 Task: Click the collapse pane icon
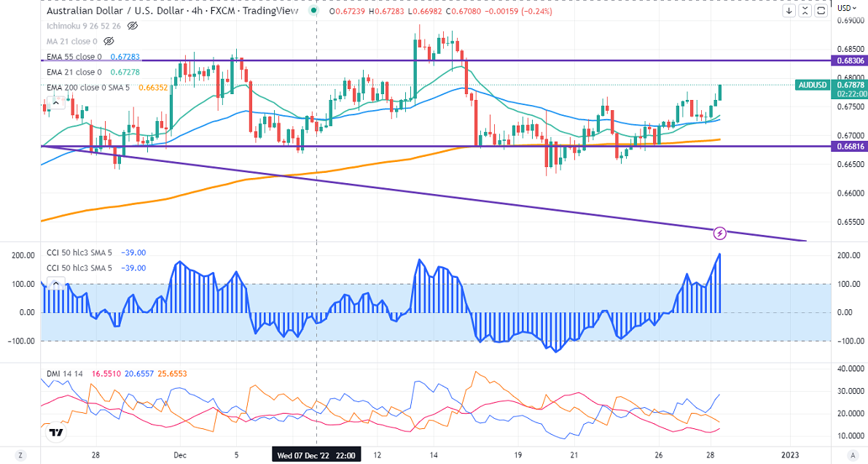[x=805, y=10]
